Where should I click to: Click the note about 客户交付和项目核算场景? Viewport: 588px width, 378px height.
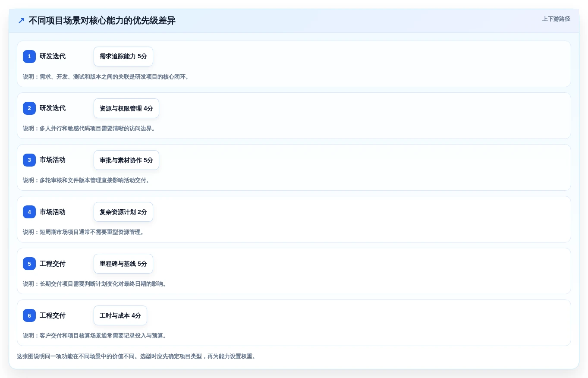pyautogui.click(x=96, y=336)
